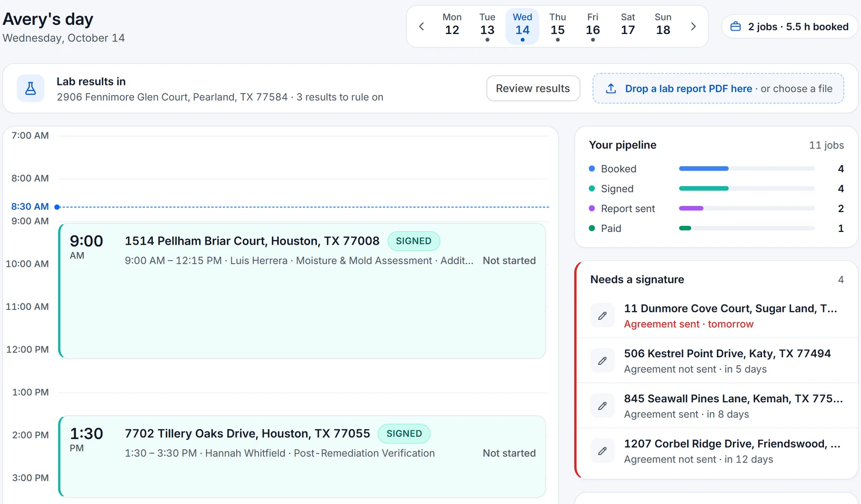The image size is (861, 504).
Task: Click Drop a lab report PDF here
Action: (688, 89)
